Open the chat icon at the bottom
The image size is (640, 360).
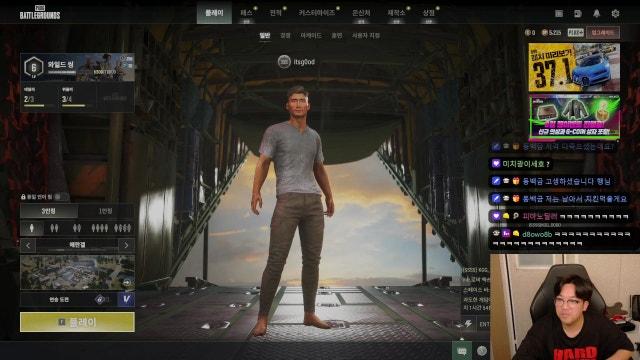pyautogui.click(x=462, y=351)
